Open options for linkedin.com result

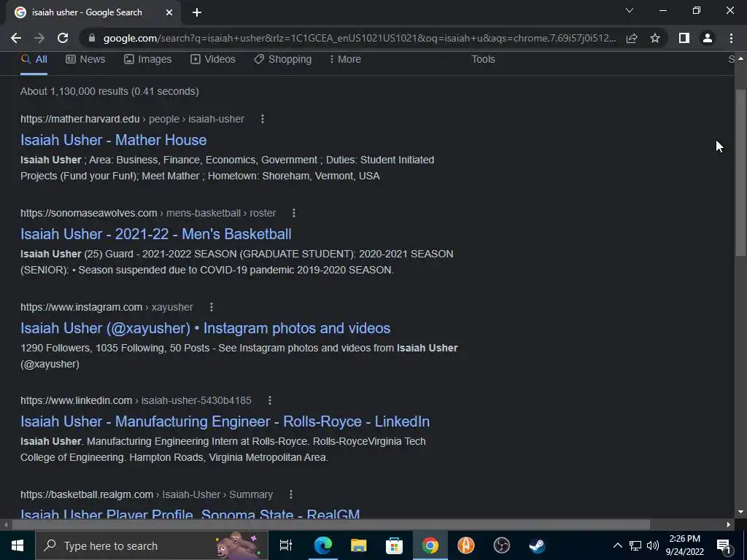click(270, 400)
